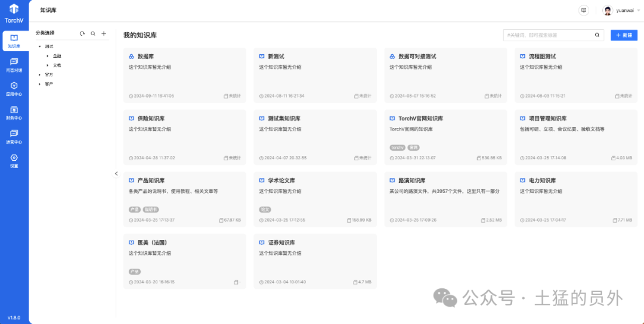The image size is (644, 324).
Task: Click the yuanwai user avatar
Action: pos(608,11)
